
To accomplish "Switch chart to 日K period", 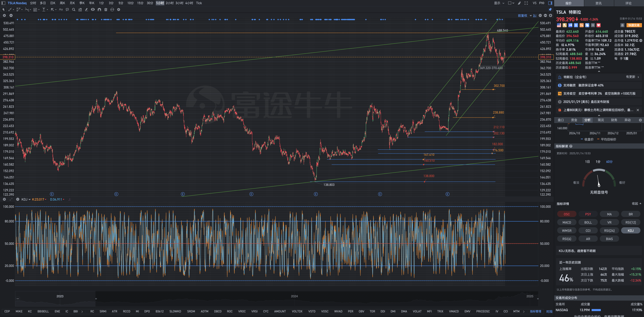I will click(x=53, y=3).
